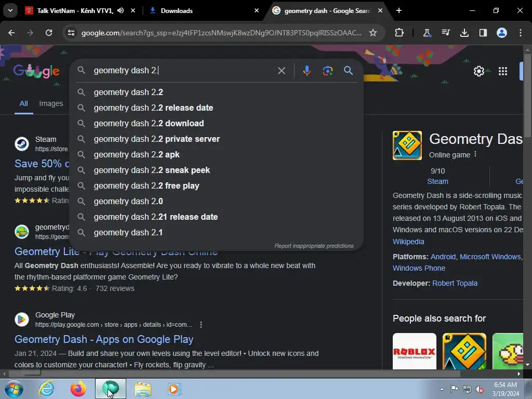
Task: Open Robert Topala developer link
Action: point(455,283)
